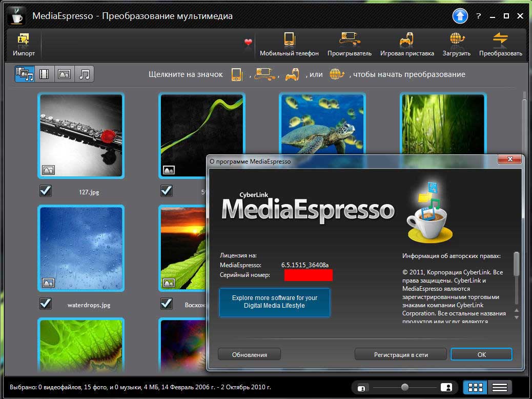
Task: Select the green grass thumbnail
Action: point(443,124)
